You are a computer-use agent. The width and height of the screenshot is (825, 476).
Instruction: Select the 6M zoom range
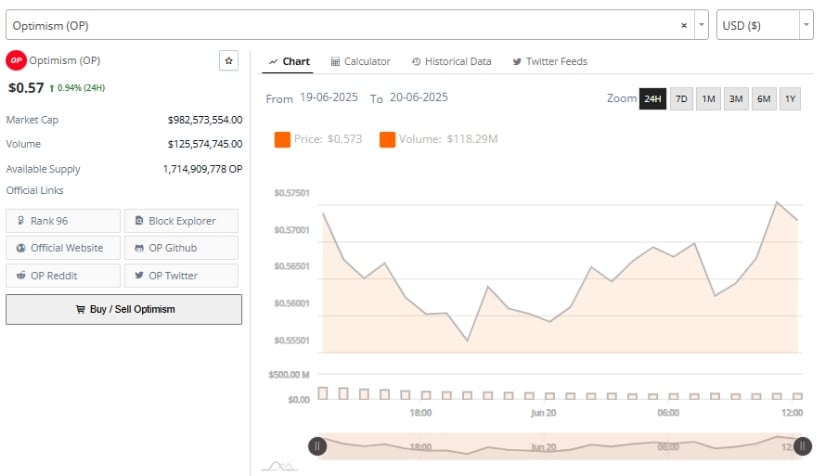(763, 99)
